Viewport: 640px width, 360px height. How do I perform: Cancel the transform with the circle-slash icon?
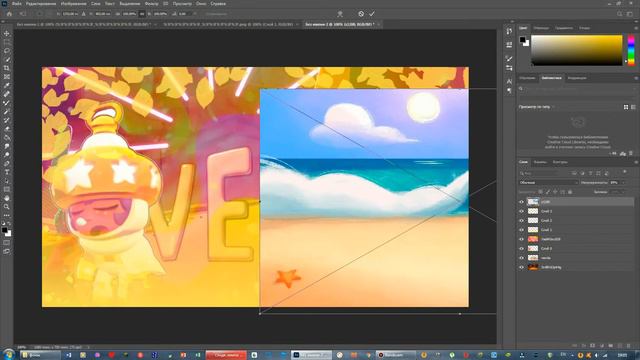tap(361, 14)
